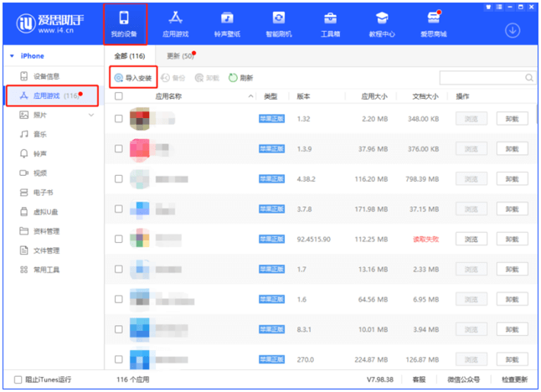This screenshot has width=541, height=392.
Task: Click 卸载 for the version 4.38.2 app
Action: point(513,179)
